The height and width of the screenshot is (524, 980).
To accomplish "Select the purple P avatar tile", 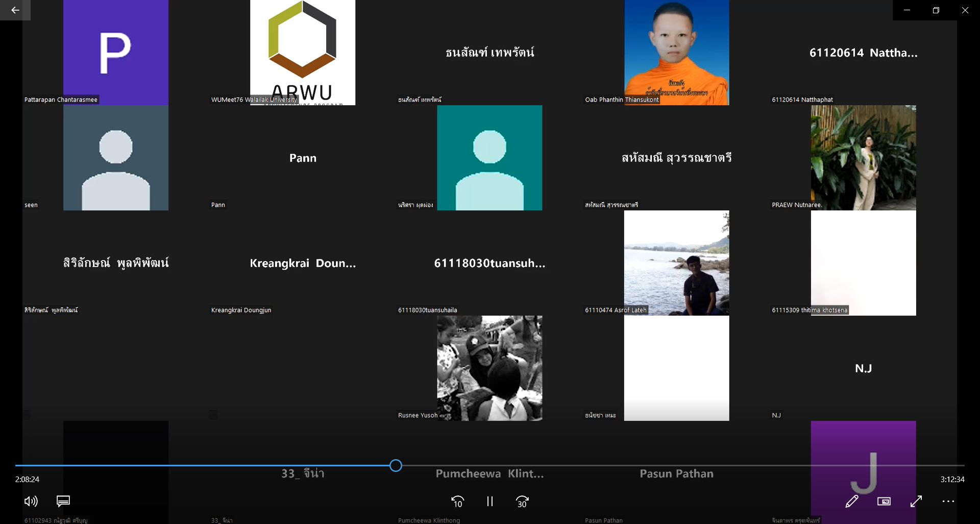I will click(116, 52).
